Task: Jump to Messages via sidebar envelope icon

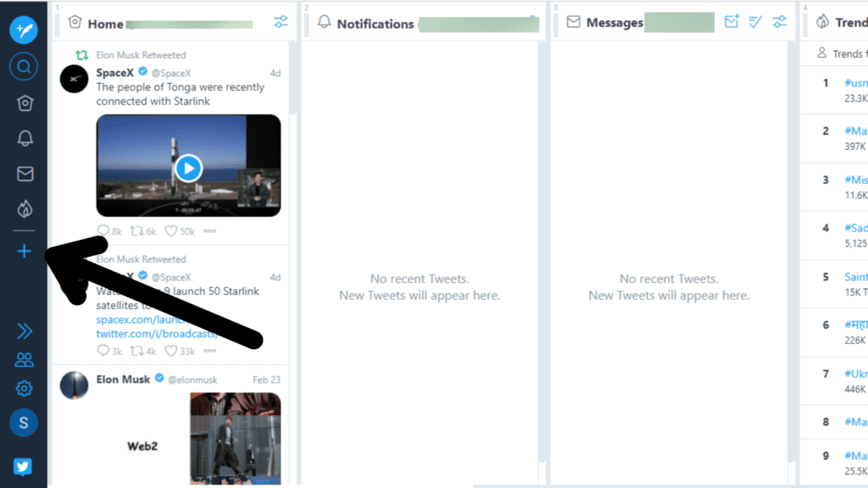Action: (x=25, y=174)
